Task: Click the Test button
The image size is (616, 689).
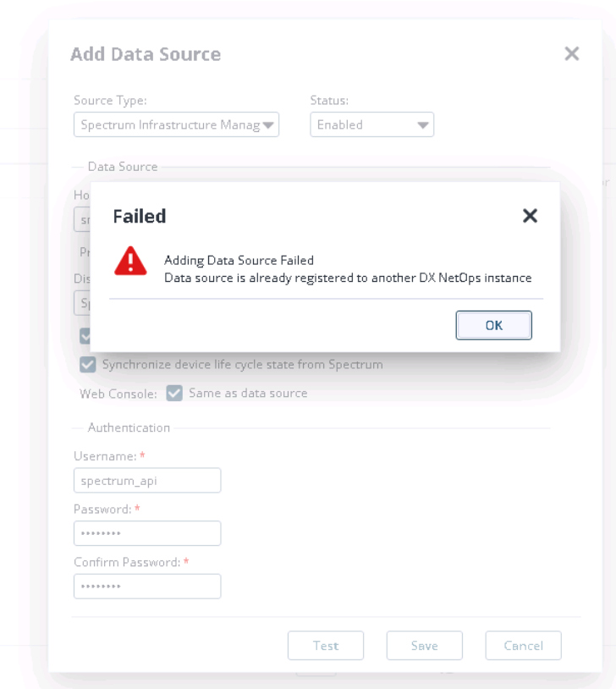Action: coord(326,645)
